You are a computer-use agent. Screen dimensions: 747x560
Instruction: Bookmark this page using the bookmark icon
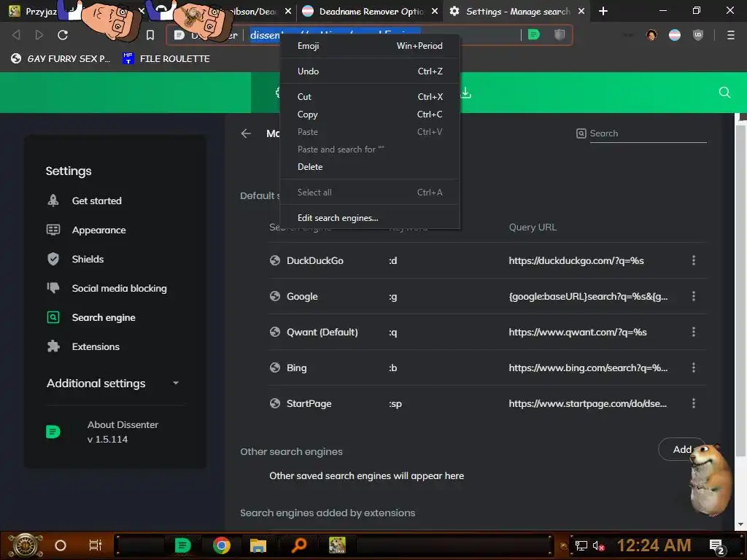150,35
